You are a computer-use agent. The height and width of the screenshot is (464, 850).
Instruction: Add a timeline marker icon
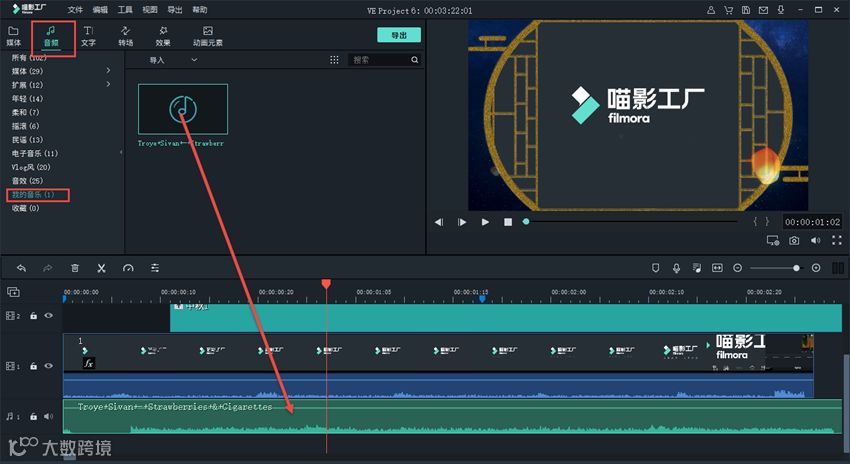point(655,268)
